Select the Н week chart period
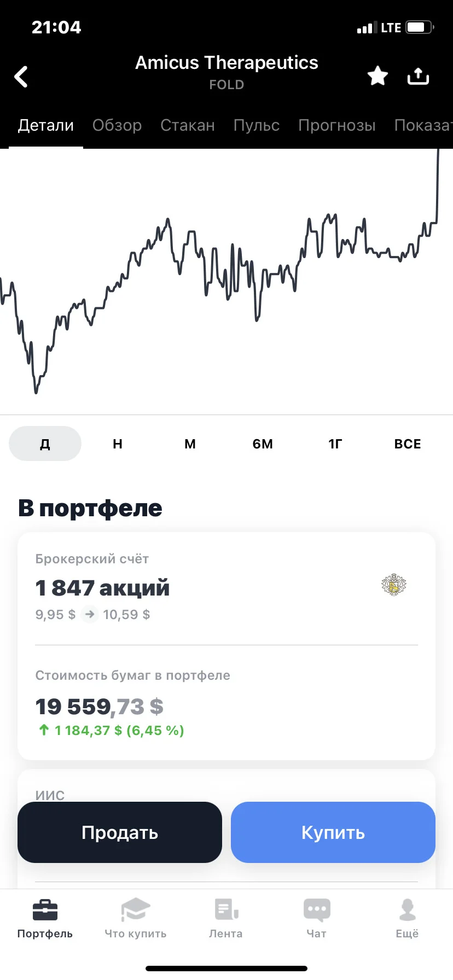Image resolution: width=453 pixels, height=980 pixels. click(118, 444)
